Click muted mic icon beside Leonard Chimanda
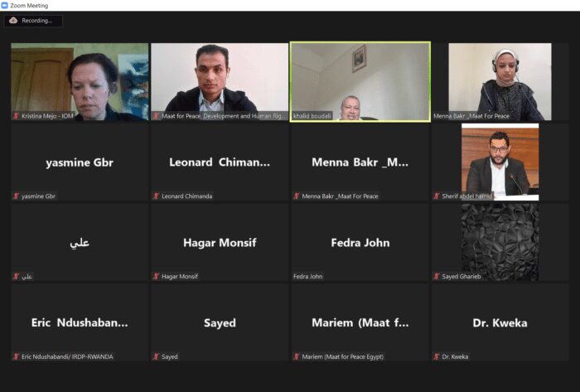This screenshot has width=580, height=392. pos(156,196)
